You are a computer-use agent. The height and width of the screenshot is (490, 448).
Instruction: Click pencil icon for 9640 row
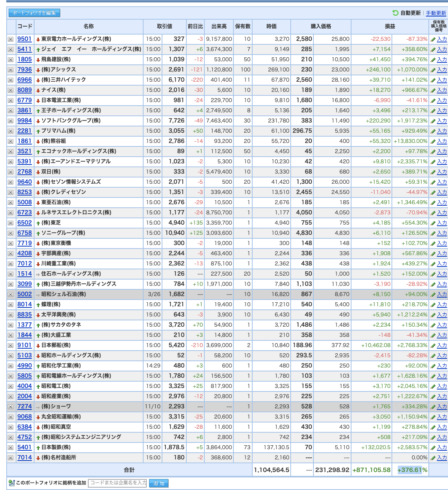(433, 182)
